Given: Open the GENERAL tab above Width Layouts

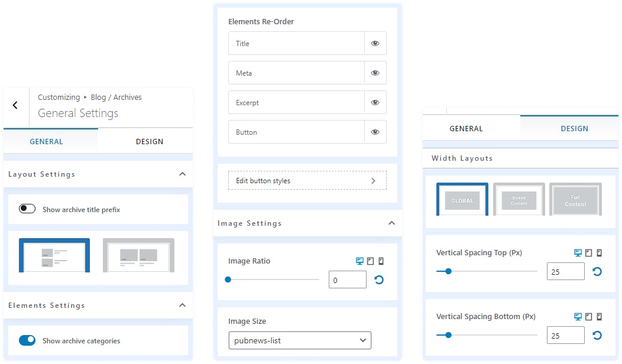Looking at the screenshot, I should click(466, 129).
